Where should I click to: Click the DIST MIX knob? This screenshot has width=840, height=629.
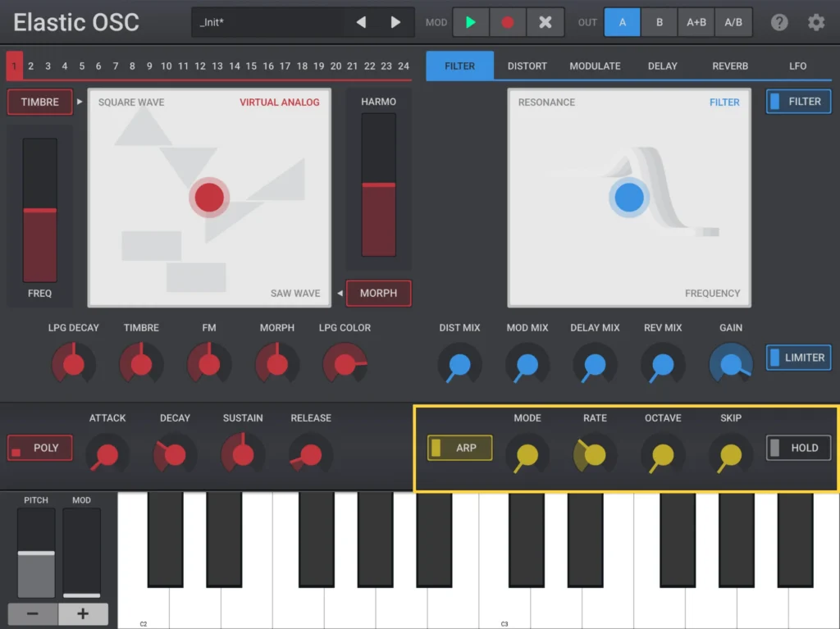point(459,364)
